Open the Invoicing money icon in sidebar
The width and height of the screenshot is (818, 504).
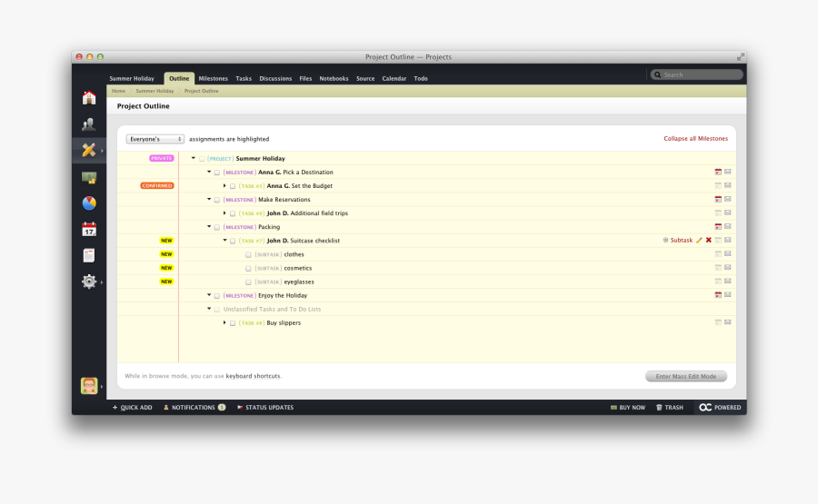[x=89, y=178]
